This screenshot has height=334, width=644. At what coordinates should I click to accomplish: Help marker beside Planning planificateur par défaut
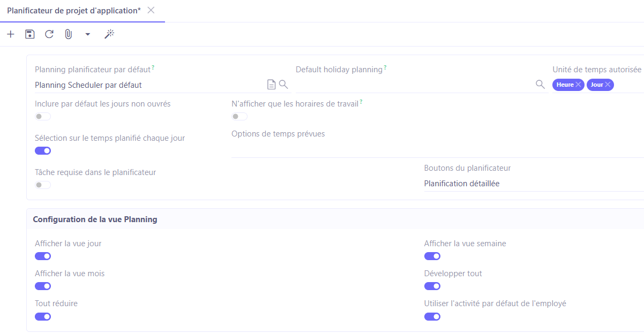click(153, 67)
